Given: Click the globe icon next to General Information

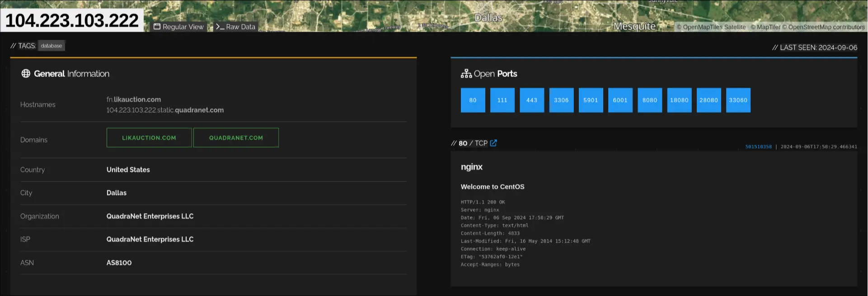Looking at the screenshot, I should pos(26,74).
